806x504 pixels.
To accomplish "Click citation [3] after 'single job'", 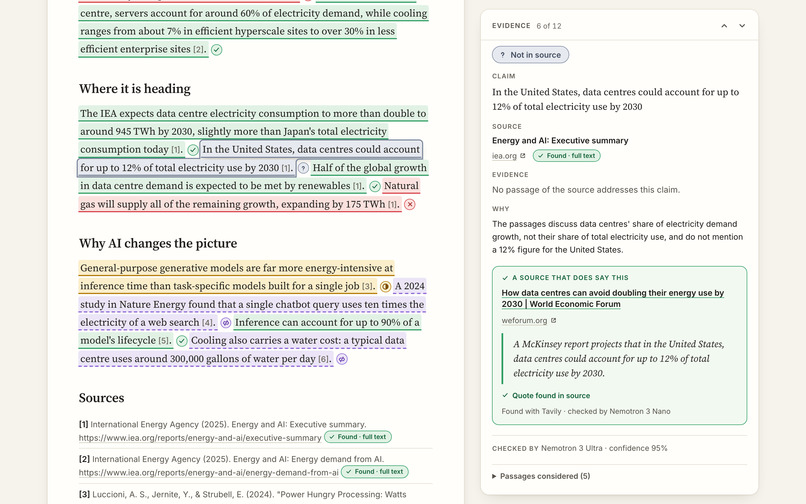I will point(368,286).
